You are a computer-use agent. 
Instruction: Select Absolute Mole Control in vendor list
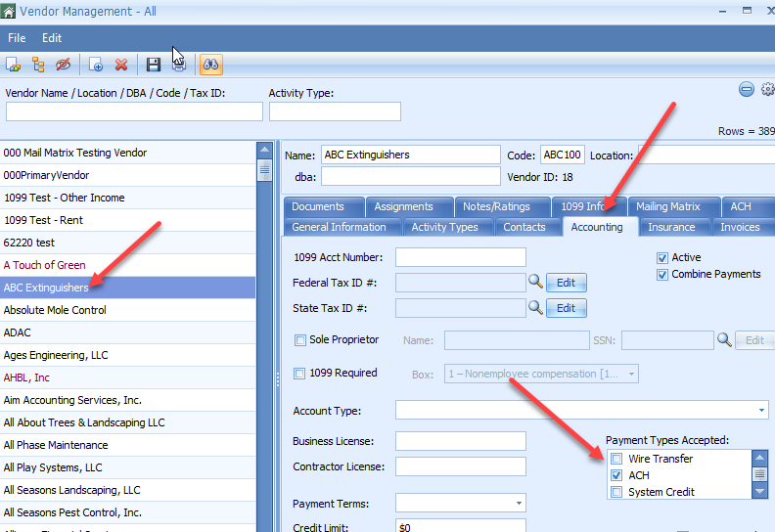[55, 310]
